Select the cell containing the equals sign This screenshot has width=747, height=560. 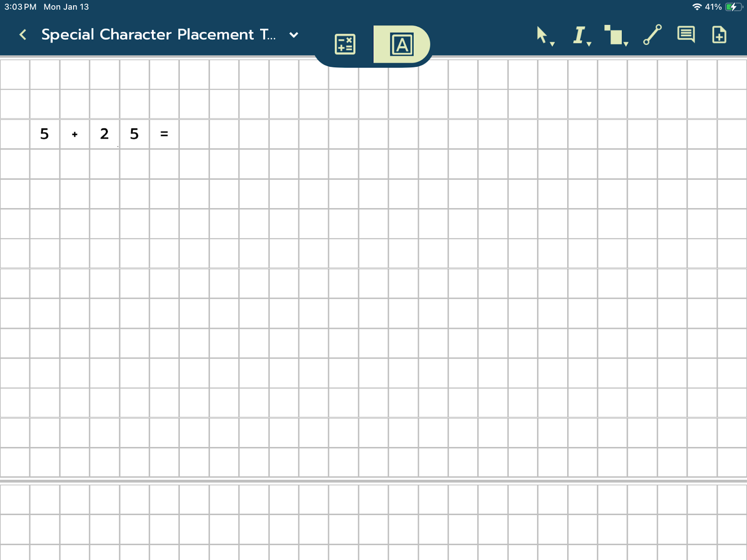164,134
